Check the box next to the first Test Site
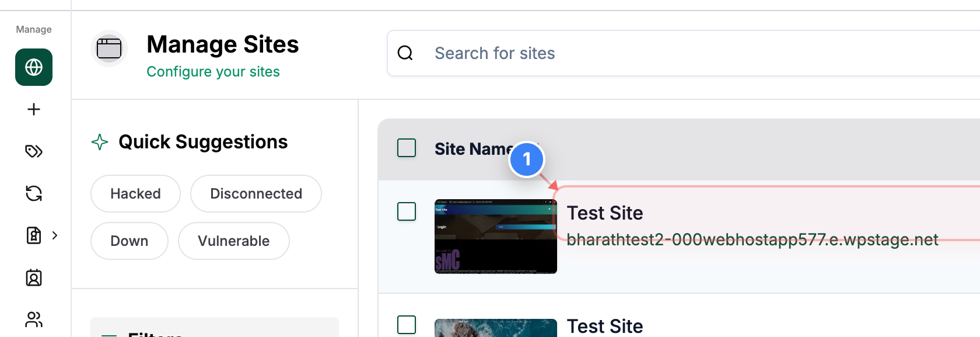This screenshot has height=337, width=980. tap(407, 212)
